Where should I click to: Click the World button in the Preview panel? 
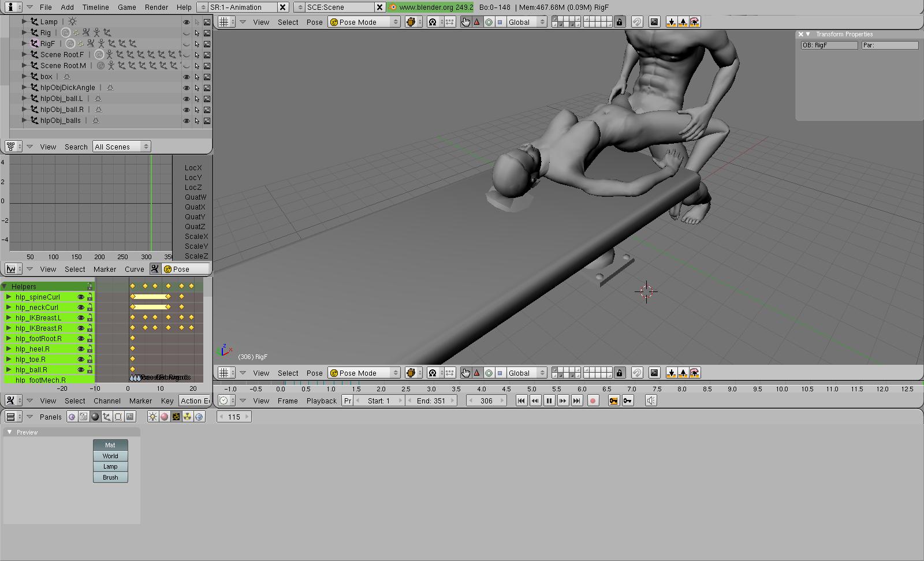[x=110, y=456]
